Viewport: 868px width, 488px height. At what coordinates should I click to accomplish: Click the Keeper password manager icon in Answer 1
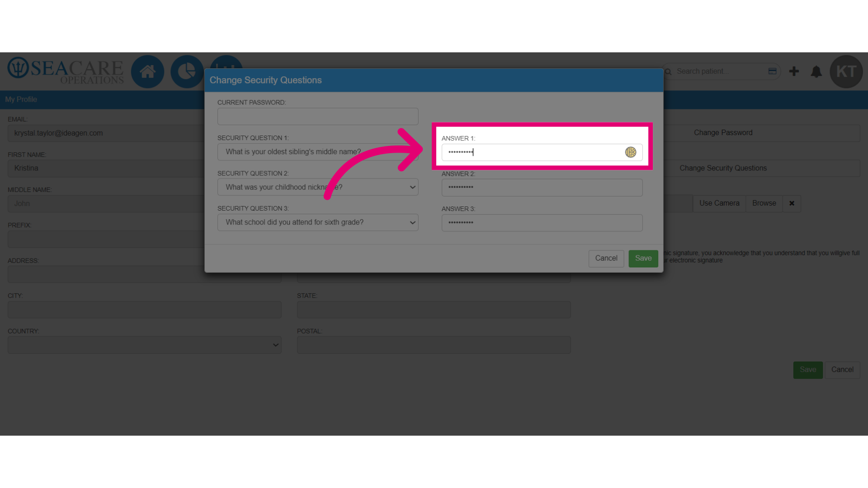(631, 152)
